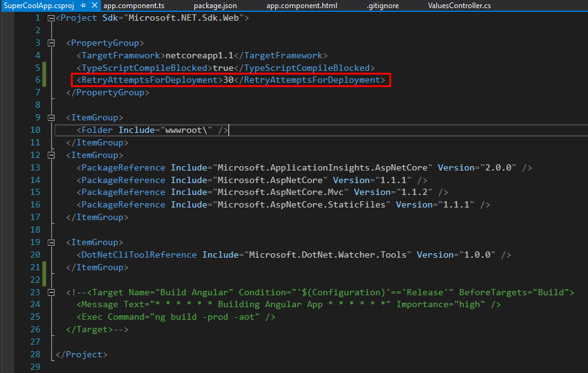Collapse the ItemGroup block on line 12

[x=51, y=155]
